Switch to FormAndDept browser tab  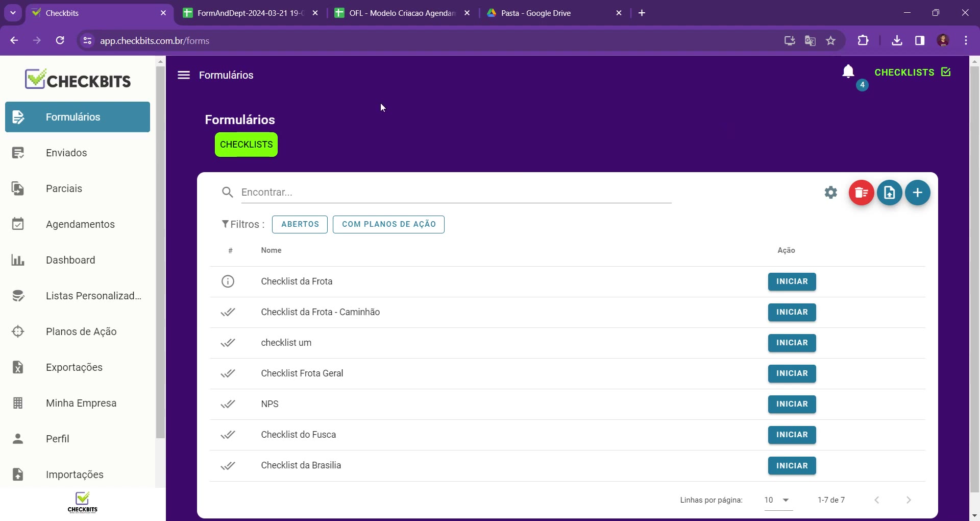point(250,13)
